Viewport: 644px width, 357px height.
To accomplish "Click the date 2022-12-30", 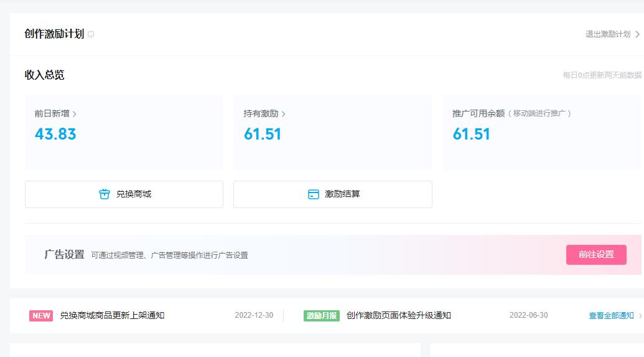I will 254,315.
